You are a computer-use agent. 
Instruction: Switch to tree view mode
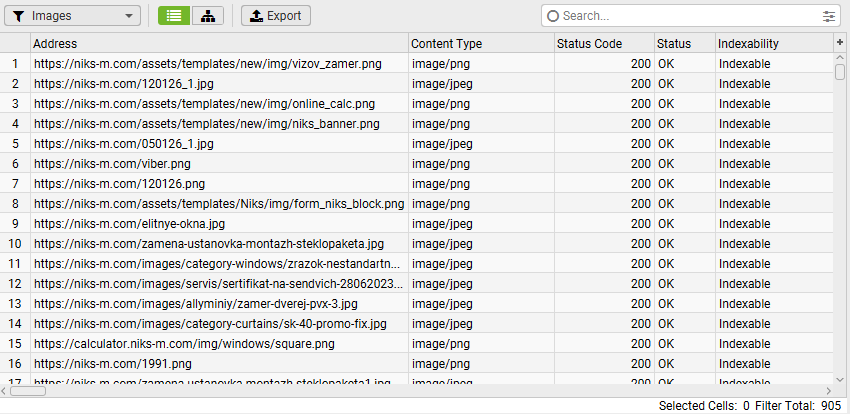click(x=207, y=16)
